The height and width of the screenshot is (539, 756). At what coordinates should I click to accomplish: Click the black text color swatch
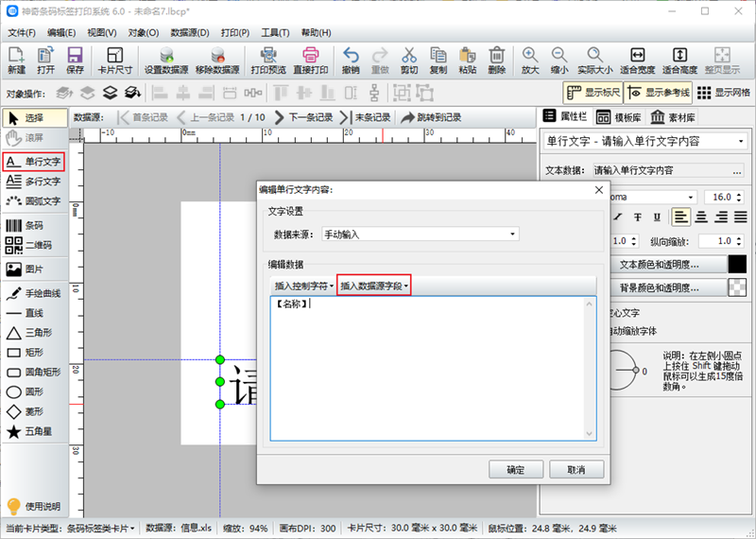tap(737, 265)
